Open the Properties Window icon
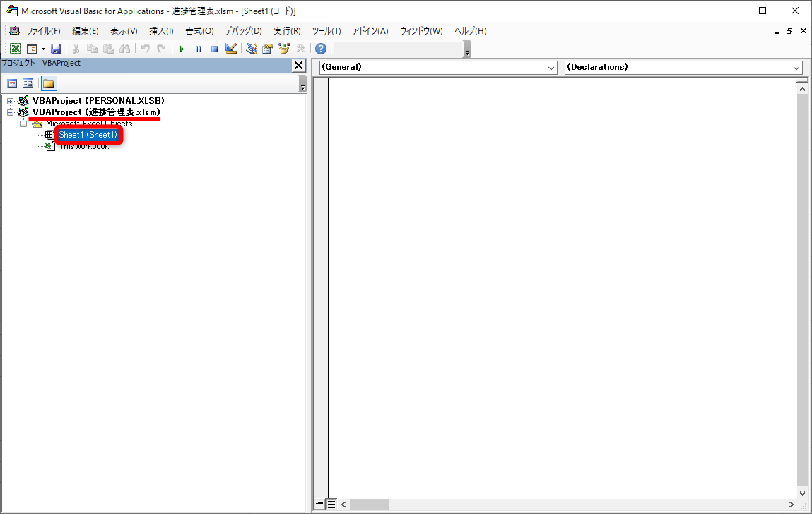This screenshot has height=514, width=812. point(268,49)
